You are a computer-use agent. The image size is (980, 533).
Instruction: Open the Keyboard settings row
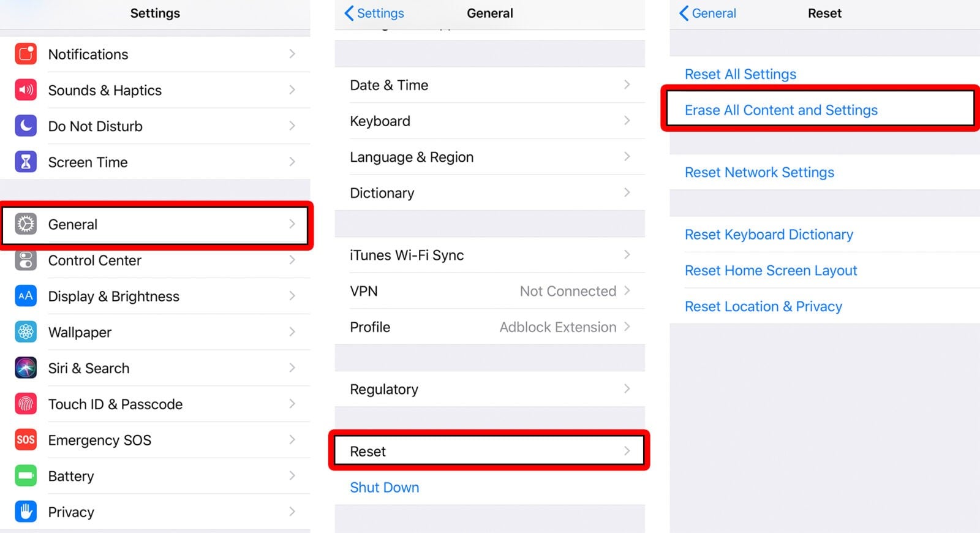pyautogui.click(x=489, y=121)
